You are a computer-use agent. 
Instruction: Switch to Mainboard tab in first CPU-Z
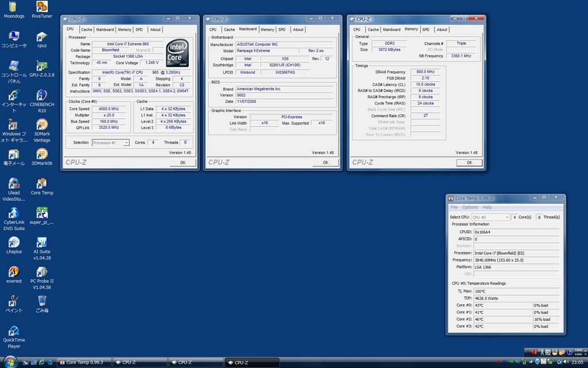click(105, 30)
